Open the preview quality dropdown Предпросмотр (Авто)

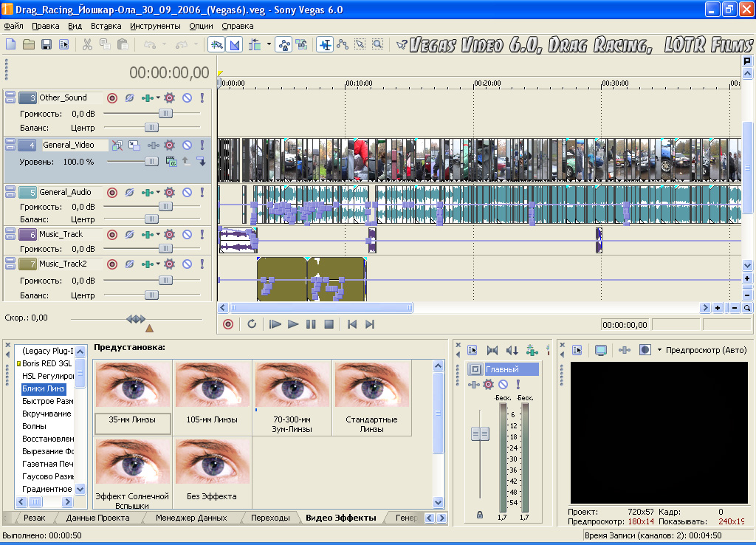(702, 350)
